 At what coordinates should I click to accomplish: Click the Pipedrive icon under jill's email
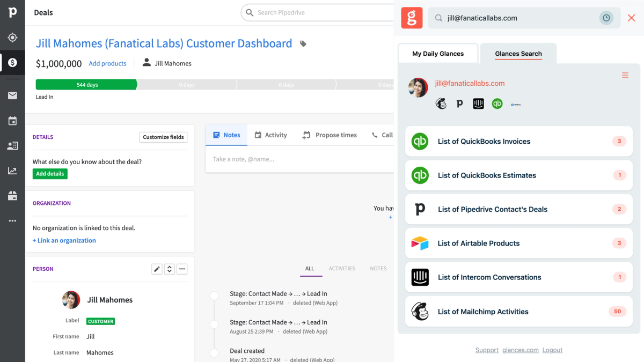[459, 104]
